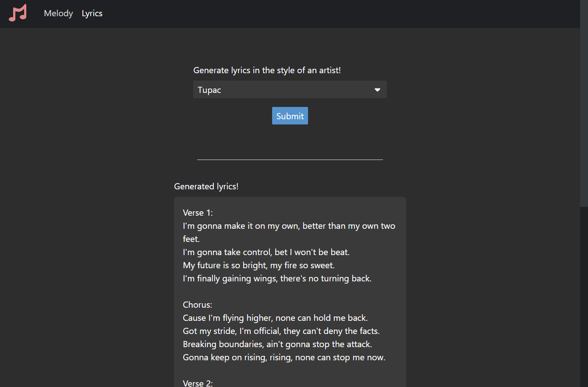Click the Submit button
The width and height of the screenshot is (588, 387).
tap(290, 116)
